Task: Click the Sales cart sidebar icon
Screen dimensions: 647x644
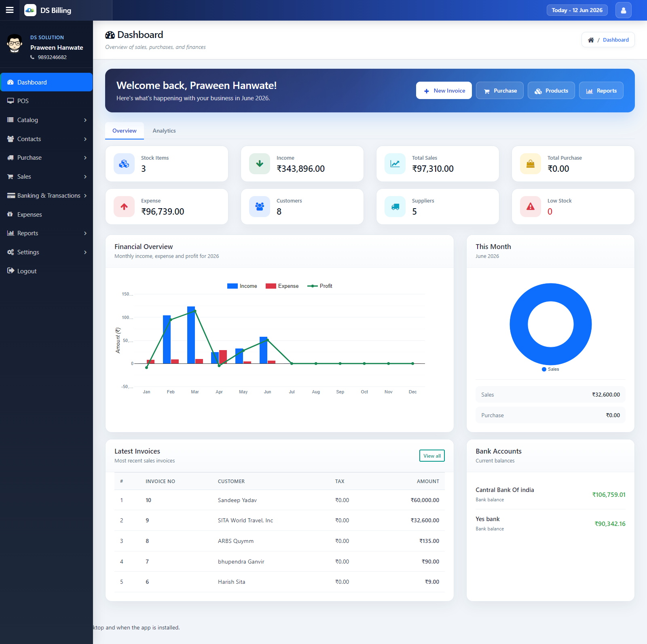Action: pos(11,177)
